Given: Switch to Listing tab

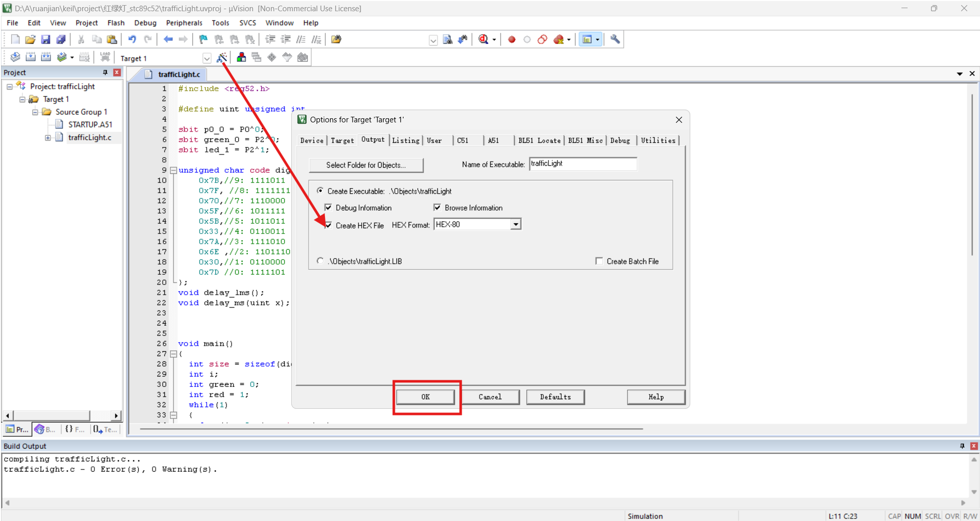Looking at the screenshot, I should [x=406, y=141].
